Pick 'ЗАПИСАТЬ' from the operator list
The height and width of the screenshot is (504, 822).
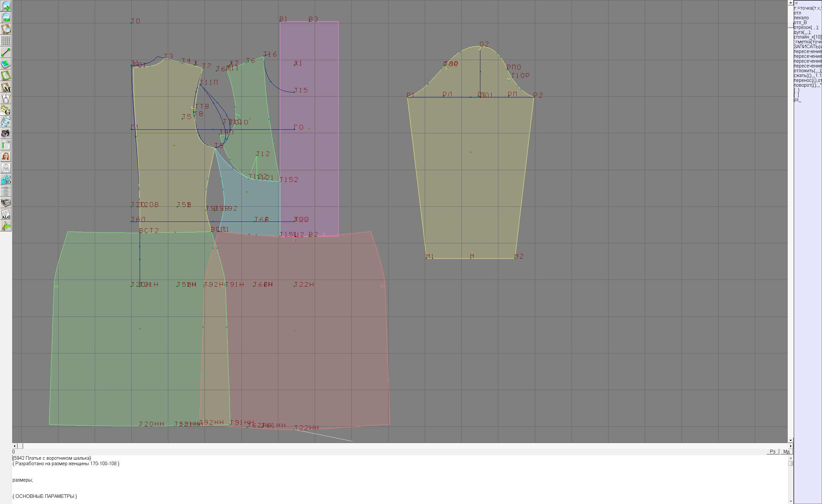click(807, 47)
